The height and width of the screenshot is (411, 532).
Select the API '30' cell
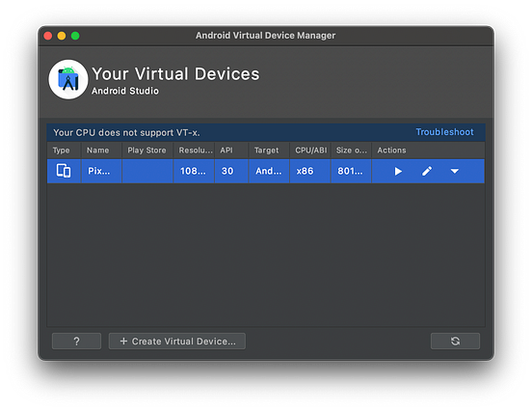[231, 171]
